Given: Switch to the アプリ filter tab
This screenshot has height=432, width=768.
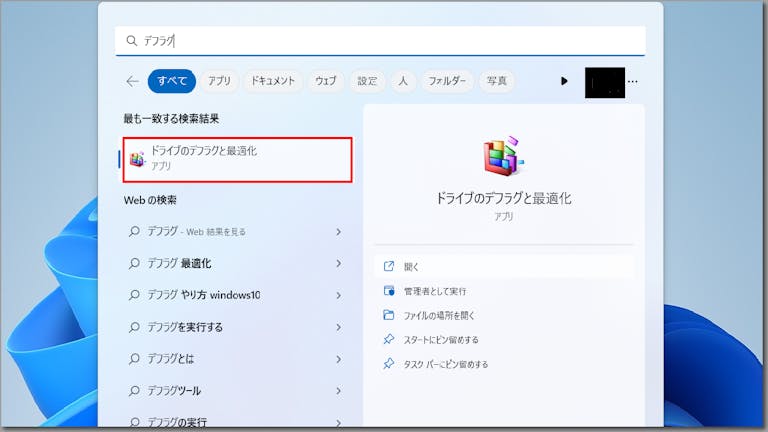Looking at the screenshot, I should click(219, 81).
